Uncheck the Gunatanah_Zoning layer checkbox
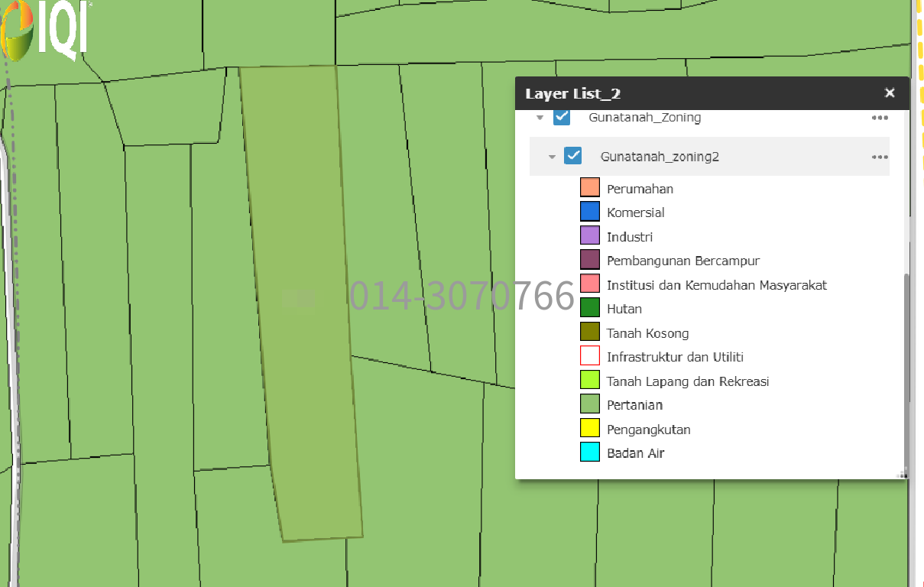Viewport: 924px width, 587px height. 562,117
